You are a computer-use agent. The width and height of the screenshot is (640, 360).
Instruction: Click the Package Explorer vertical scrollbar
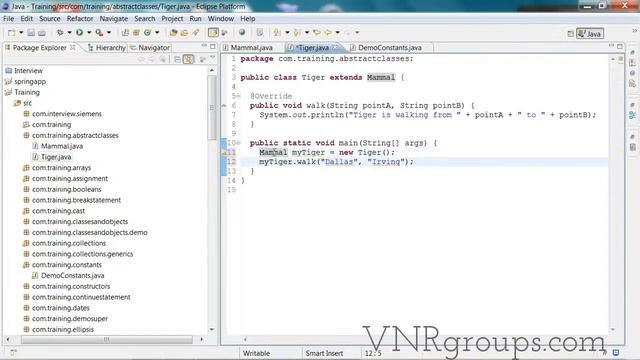tap(211, 108)
